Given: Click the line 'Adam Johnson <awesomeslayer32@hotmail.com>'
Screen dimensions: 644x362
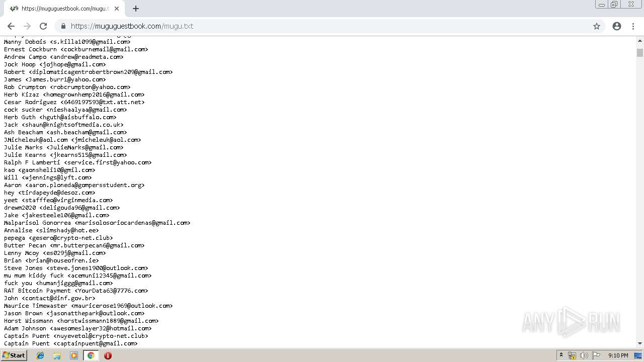Looking at the screenshot, I should (x=77, y=328).
